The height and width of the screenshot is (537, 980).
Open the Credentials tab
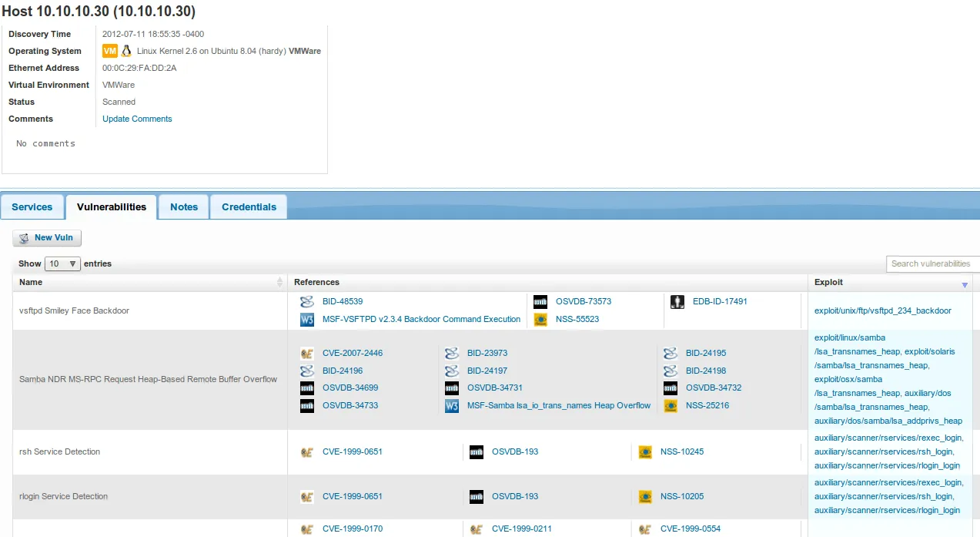(249, 207)
